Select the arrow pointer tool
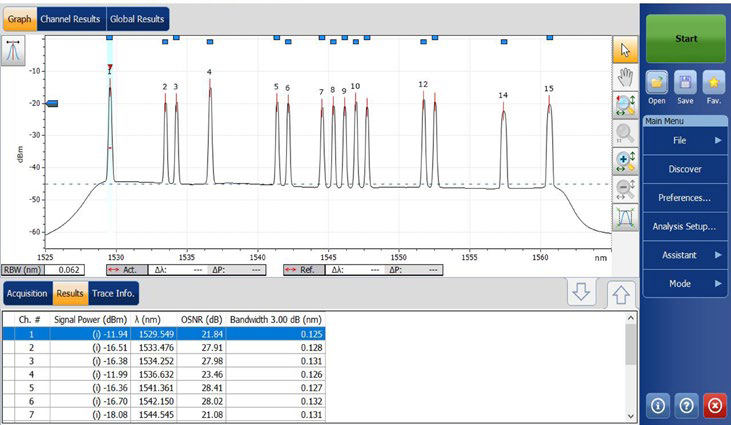The height and width of the screenshot is (425, 731). [x=626, y=48]
